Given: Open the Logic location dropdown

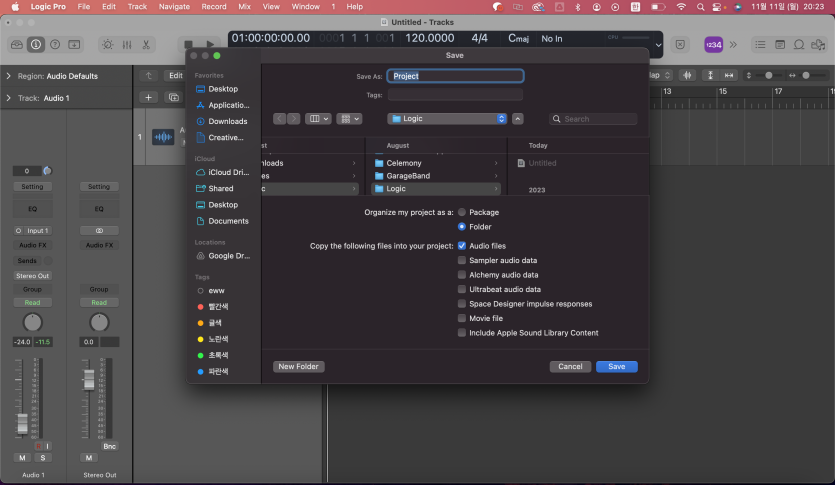Looking at the screenshot, I should 449,118.
